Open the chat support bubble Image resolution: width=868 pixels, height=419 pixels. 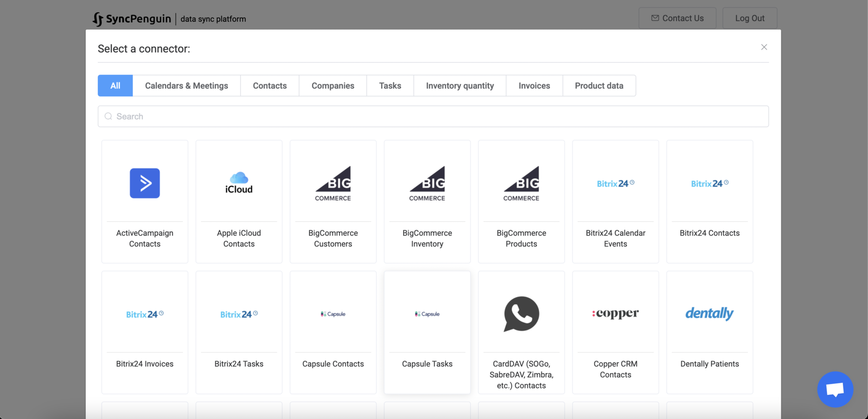point(835,389)
